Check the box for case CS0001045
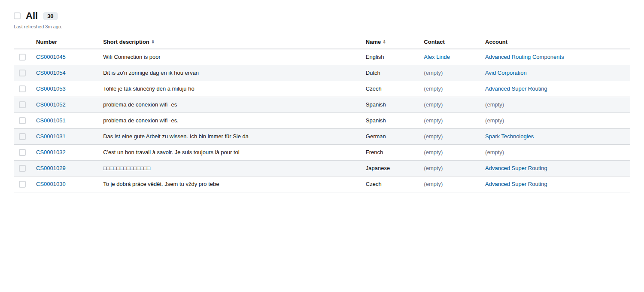The height and width of the screenshot is (292, 644). (22, 57)
